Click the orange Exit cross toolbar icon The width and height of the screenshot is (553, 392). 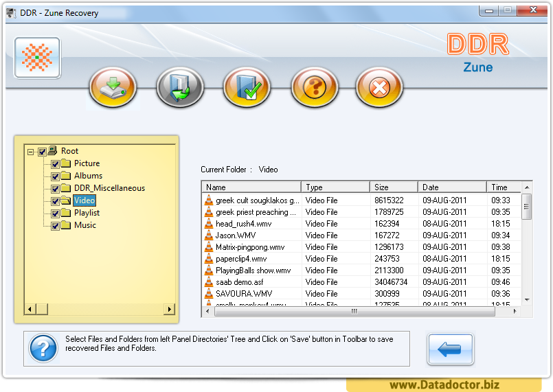coord(379,87)
